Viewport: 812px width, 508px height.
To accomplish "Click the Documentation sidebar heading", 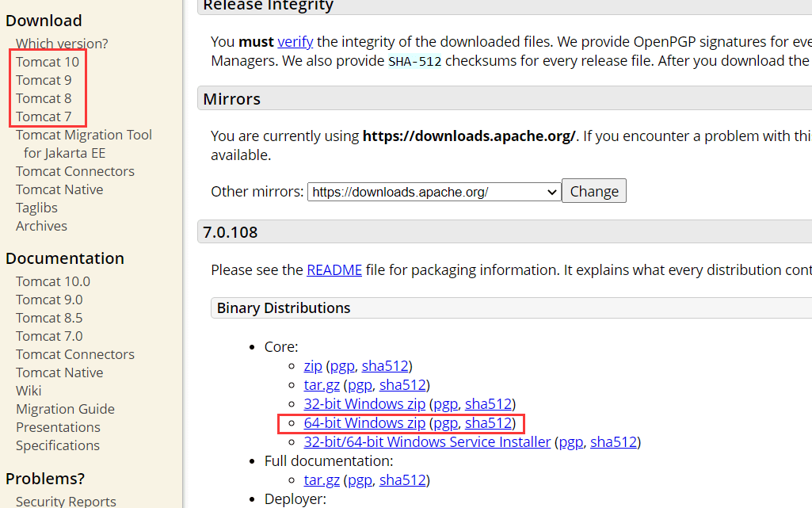I will pos(65,258).
